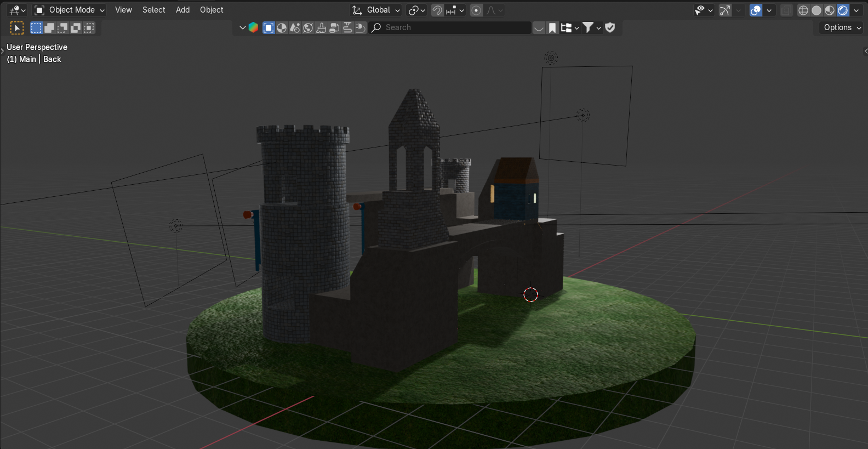
Task: Expand dropdown chevron left of colorful hexagon
Action: (243, 27)
